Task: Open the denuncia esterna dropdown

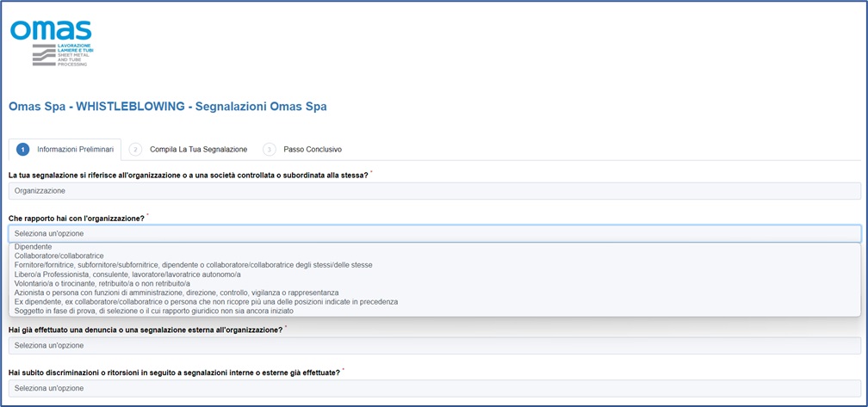Action: 435,346
